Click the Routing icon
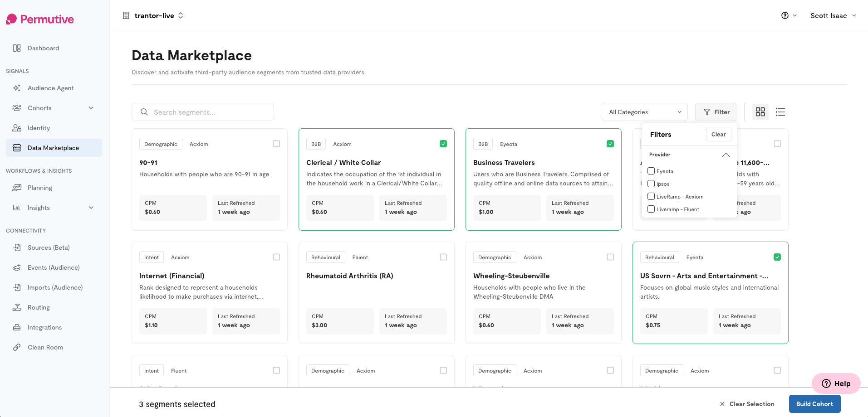This screenshot has width=868, height=417. coord(17,307)
